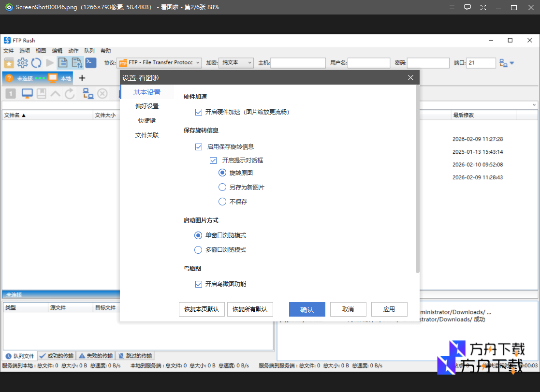Open the FTP Rush settings gear icon
This screenshot has height=392, width=540.
pos(22,63)
